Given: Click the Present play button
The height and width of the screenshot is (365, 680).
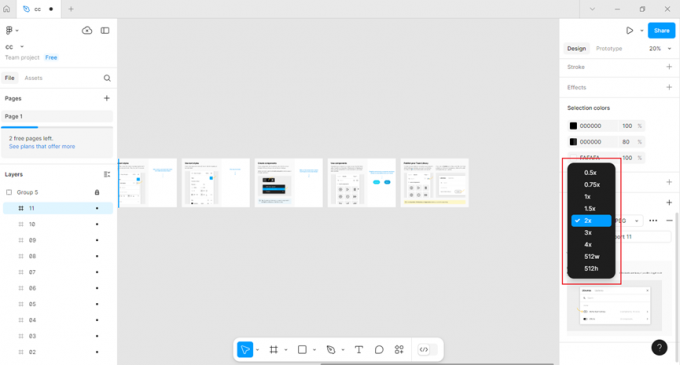Looking at the screenshot, I should 629,30.
